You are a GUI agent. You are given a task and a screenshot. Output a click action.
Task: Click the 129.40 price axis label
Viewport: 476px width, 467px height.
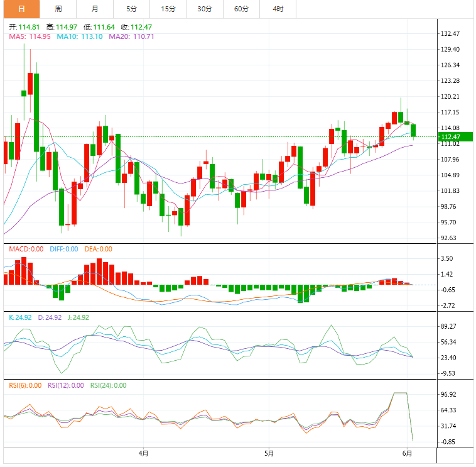450,49
